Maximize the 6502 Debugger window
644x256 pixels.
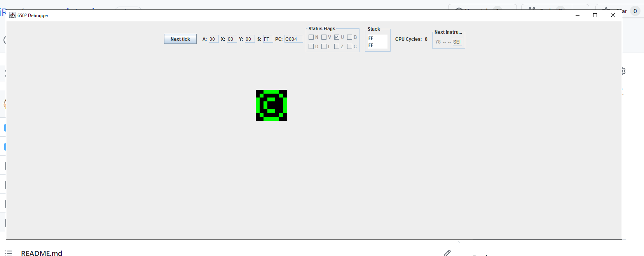point(595,15)
